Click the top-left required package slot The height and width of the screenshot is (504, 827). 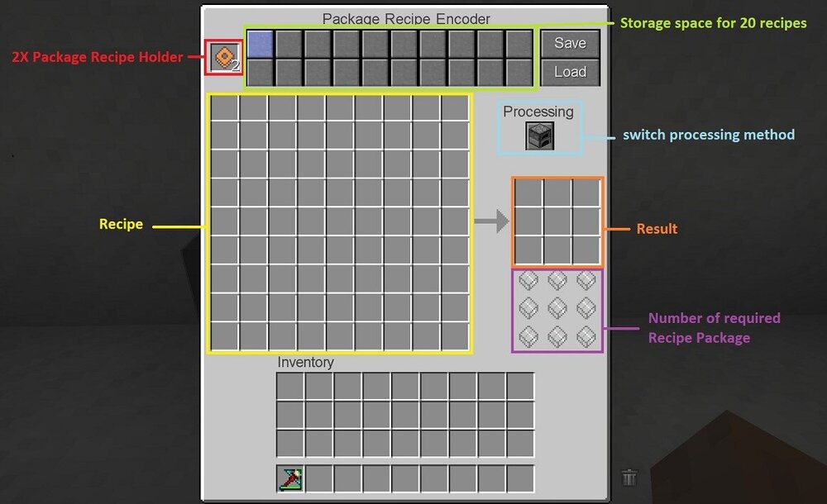528,282
